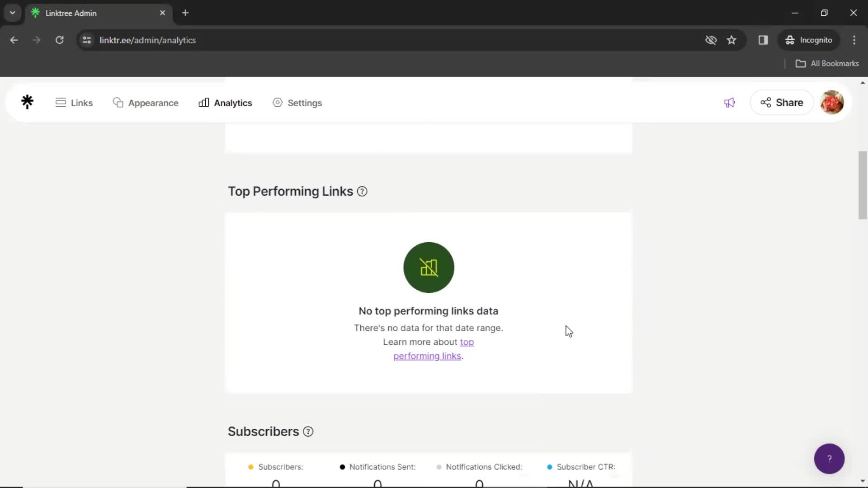Click the announcement/megaphone icon
This screenshot has height=488, width=868.
(x=729, y=102)
